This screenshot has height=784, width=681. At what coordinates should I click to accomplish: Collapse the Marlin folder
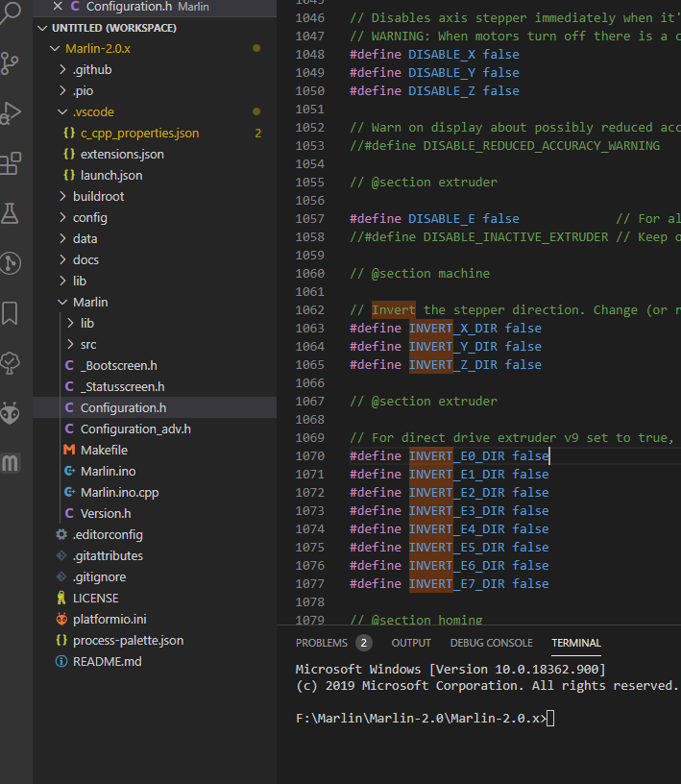coord(62,302)
